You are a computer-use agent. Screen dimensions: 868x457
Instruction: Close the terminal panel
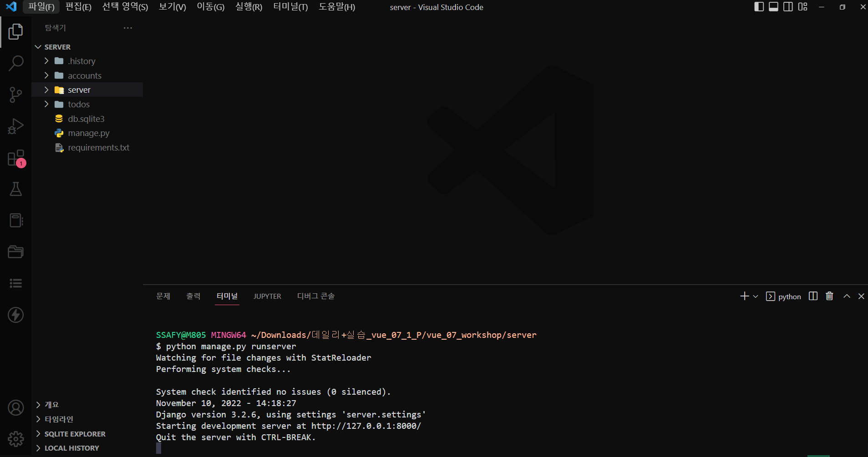pos(861,296)
